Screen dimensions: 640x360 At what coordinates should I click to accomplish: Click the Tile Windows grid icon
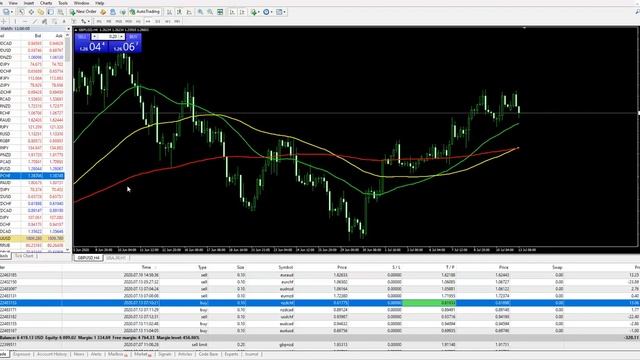point(220,12)
